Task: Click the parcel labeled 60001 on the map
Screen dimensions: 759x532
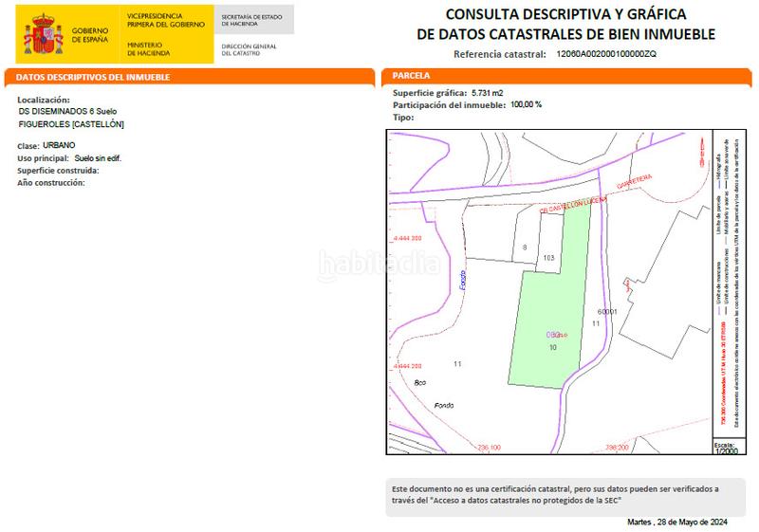Action: tap(607, 311)
